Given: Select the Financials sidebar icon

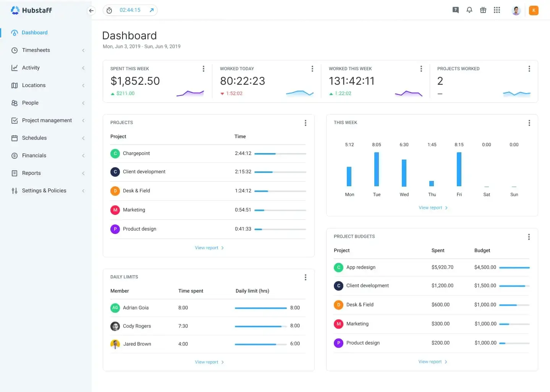Looking at the screenshot, I should 14,155.
